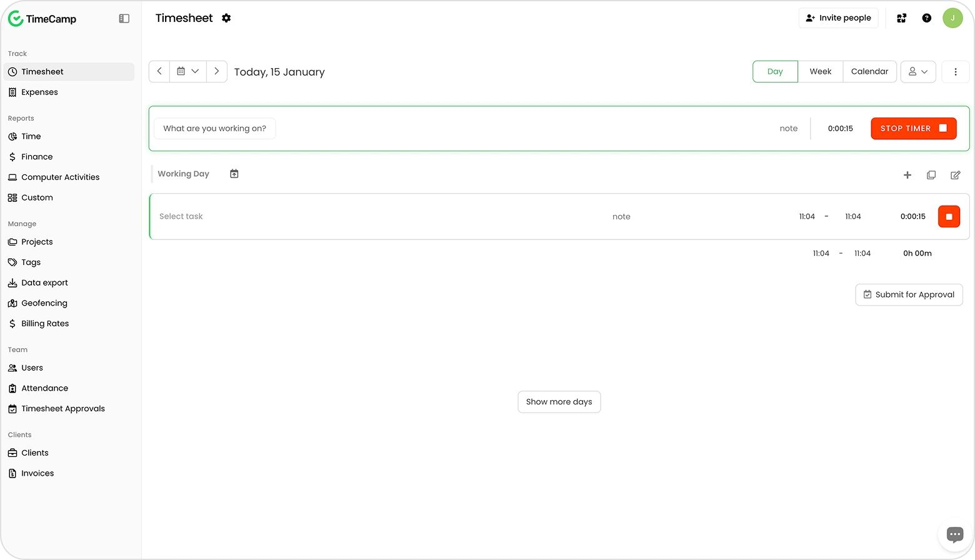The width and height of the screenshot is (975, 560).
Task: Open the apps grid icon in the header
Action: 901,18
